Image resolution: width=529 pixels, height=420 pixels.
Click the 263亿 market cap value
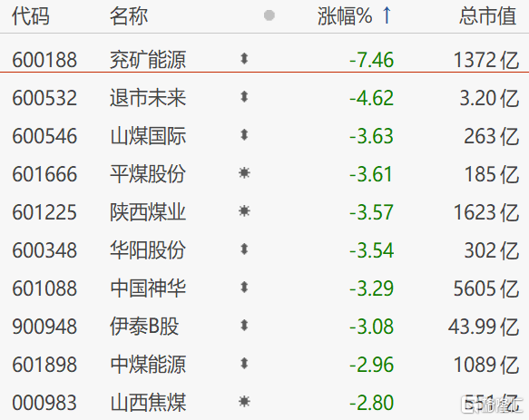(492, 136)
